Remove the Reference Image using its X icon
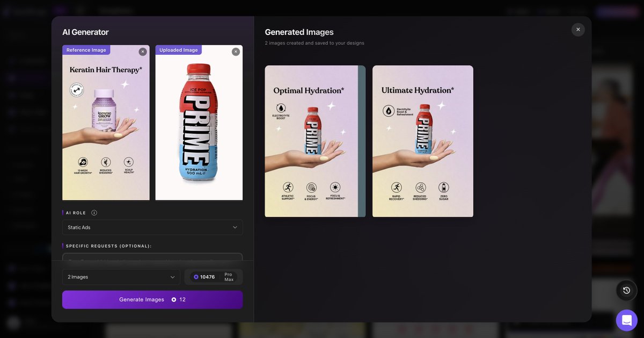 click(x=142, y=52)
